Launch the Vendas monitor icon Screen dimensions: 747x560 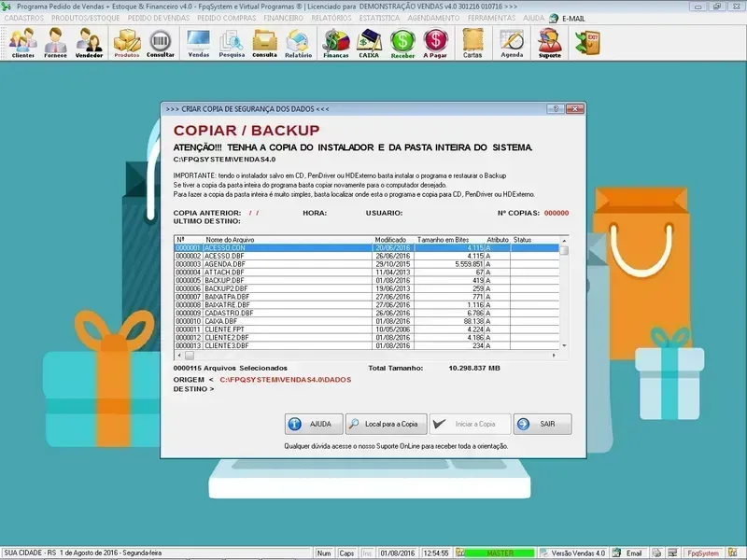[199, 43]
